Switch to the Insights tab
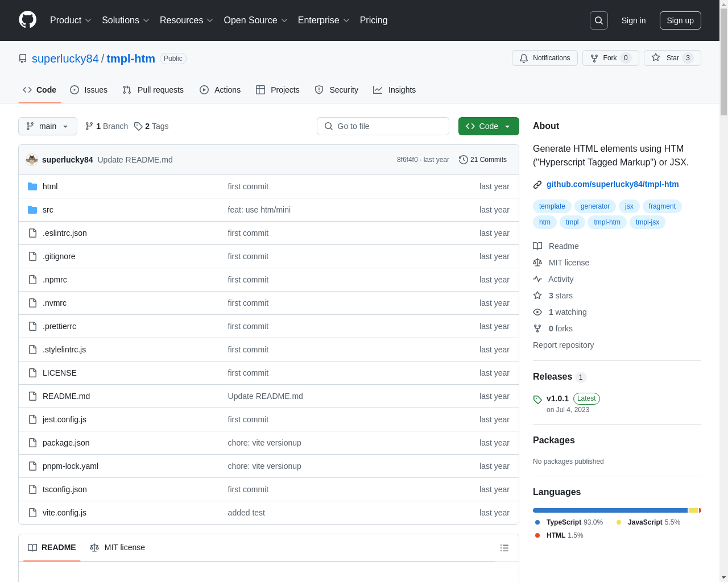728x582 pixels. 395,90
